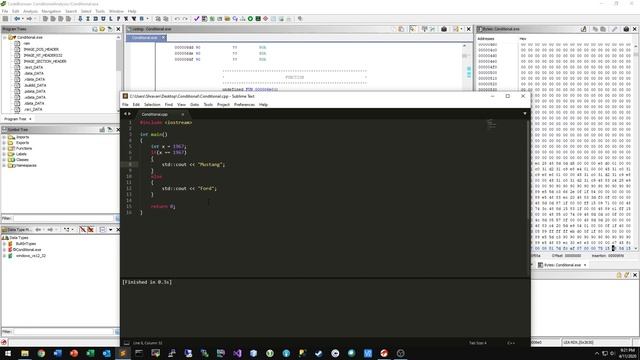Open Data Type Manager dropdown menu arrow
The height and width of the screenshot is (360, 640).
pyautogui.click(x=111, y=230)
